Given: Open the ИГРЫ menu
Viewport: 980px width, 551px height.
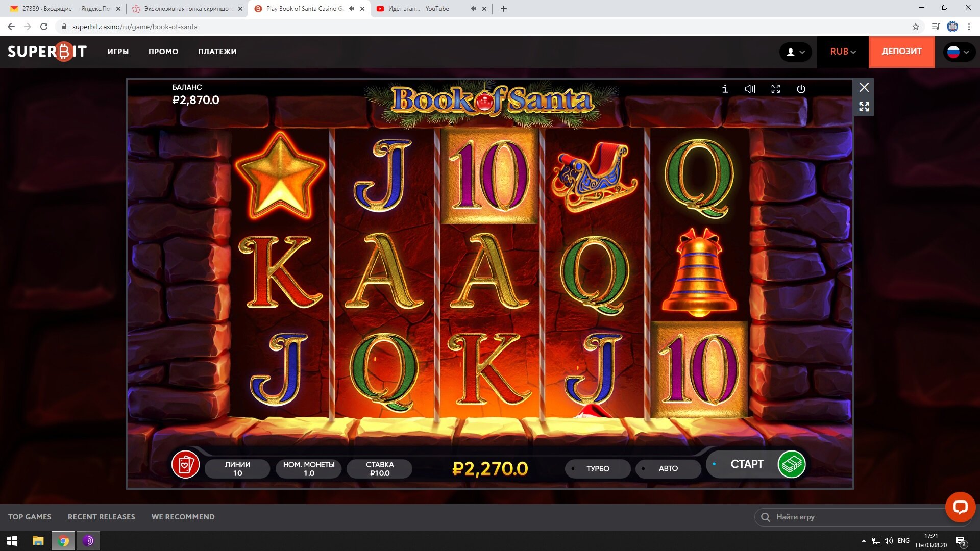Looking at the screenshot, I should 118,52.
